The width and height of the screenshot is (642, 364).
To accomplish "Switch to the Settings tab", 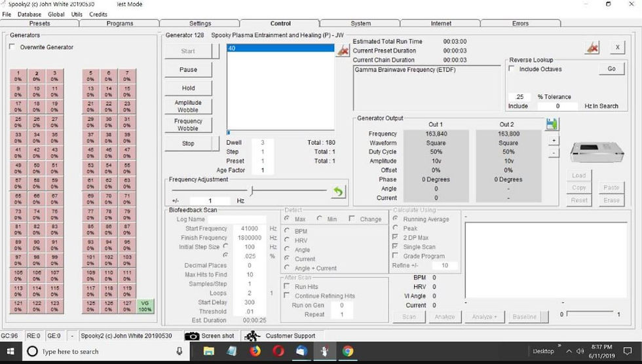I will (x=200, y=24).
